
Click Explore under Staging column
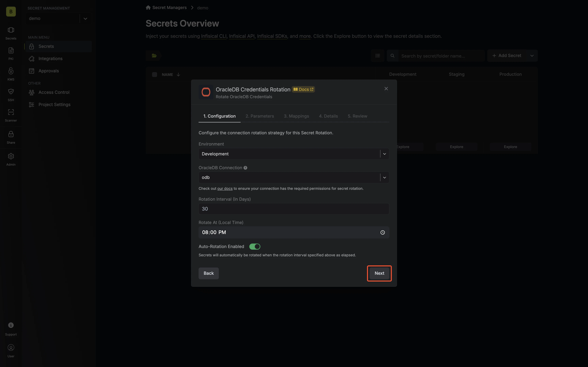point(456,147)
